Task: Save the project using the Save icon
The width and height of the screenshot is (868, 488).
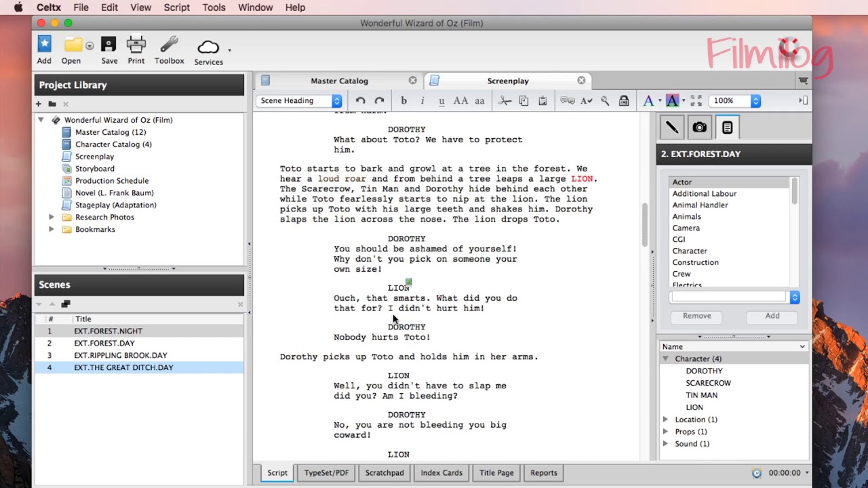Action: tap(109, 45)
